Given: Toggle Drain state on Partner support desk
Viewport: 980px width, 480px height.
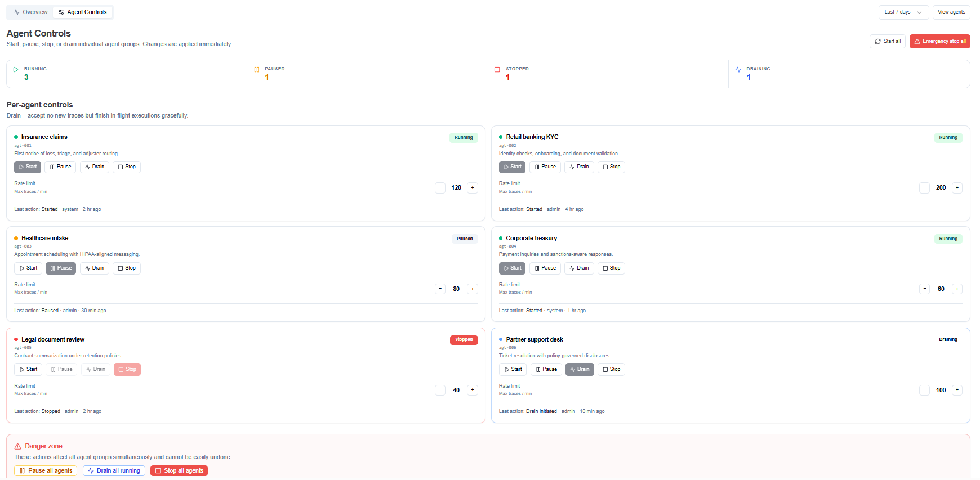Looking at the screenshot, I should coord(580,370).
